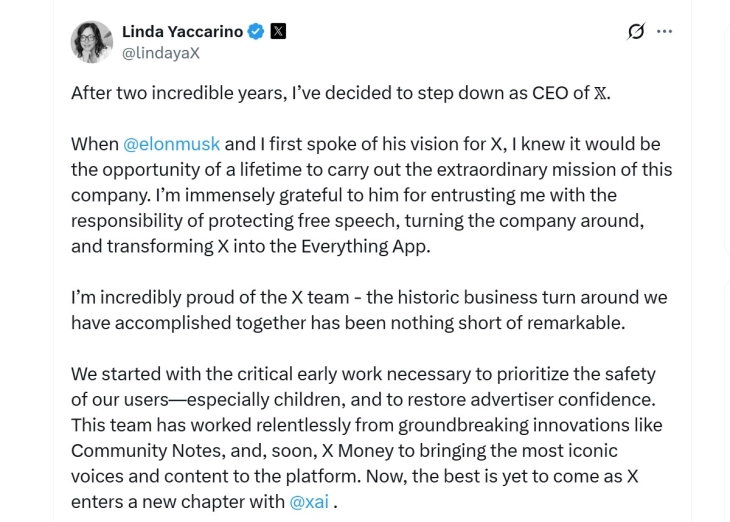Open the three-dot more options menu

[664, 31]
